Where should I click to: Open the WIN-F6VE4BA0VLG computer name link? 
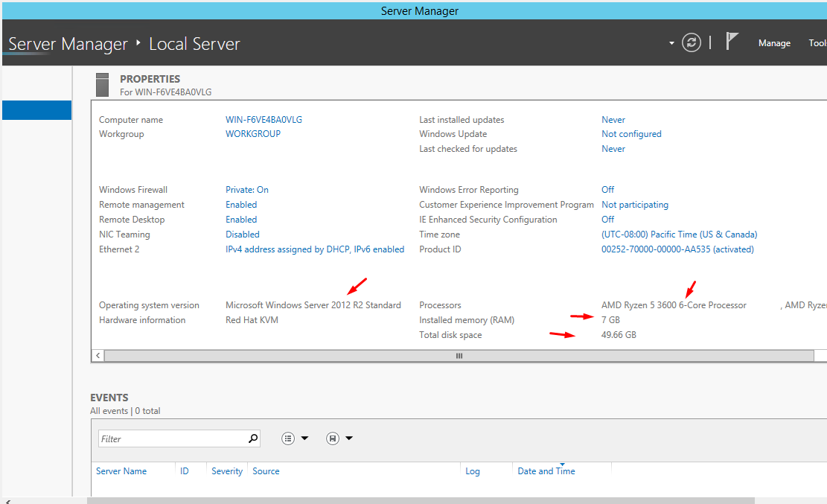click(x=264, y=119)
